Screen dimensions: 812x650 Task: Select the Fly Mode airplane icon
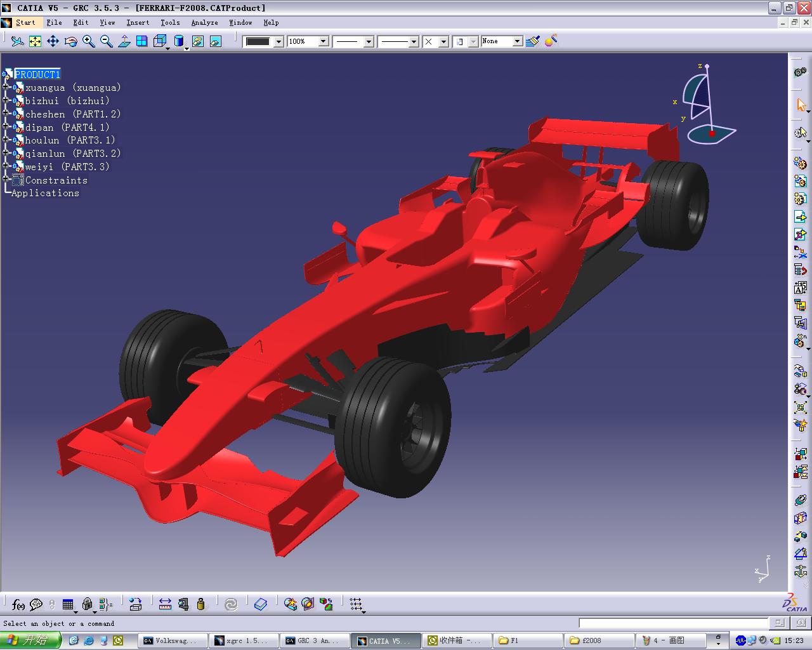[17, 41]
